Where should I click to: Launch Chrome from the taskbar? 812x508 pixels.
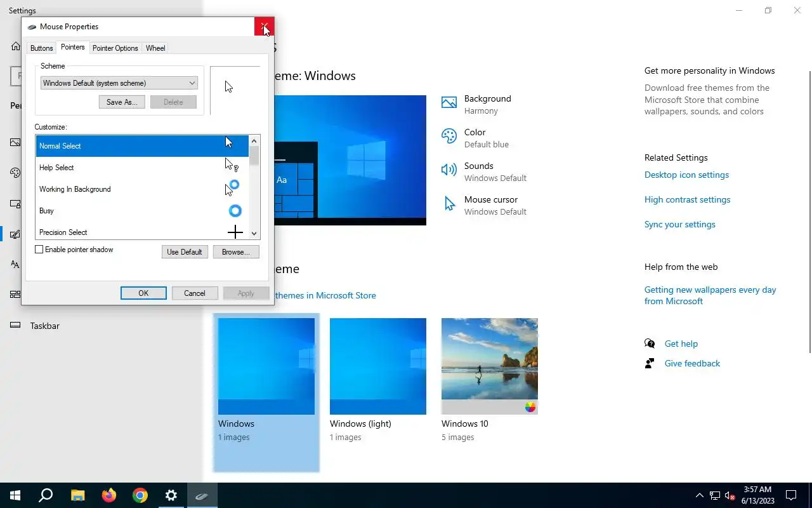(x=140, y=495)
